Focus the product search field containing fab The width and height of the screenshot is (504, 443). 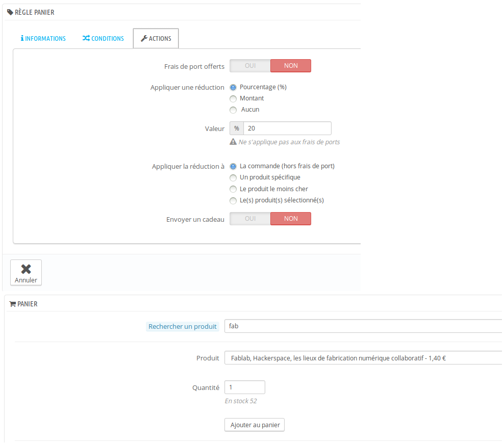363,326
